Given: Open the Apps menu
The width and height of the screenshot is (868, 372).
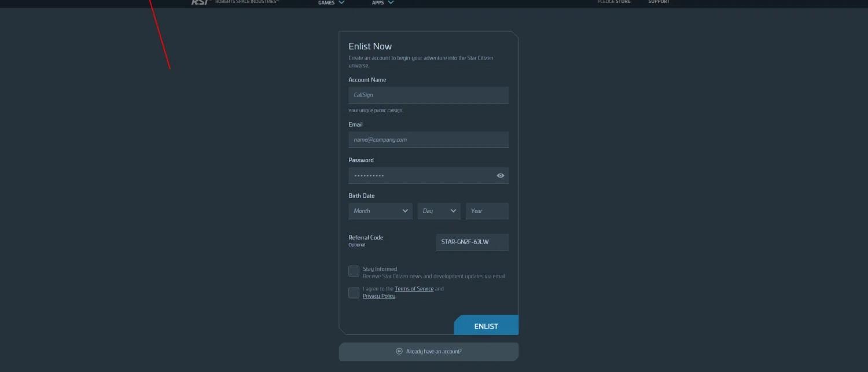Looking at the screenshot, I should pyautogui.click(x=378, y=2).
